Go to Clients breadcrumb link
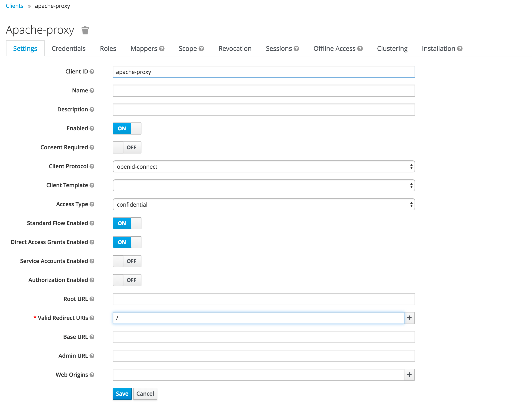This screenshot has height=416, width=532. point(14,6)
